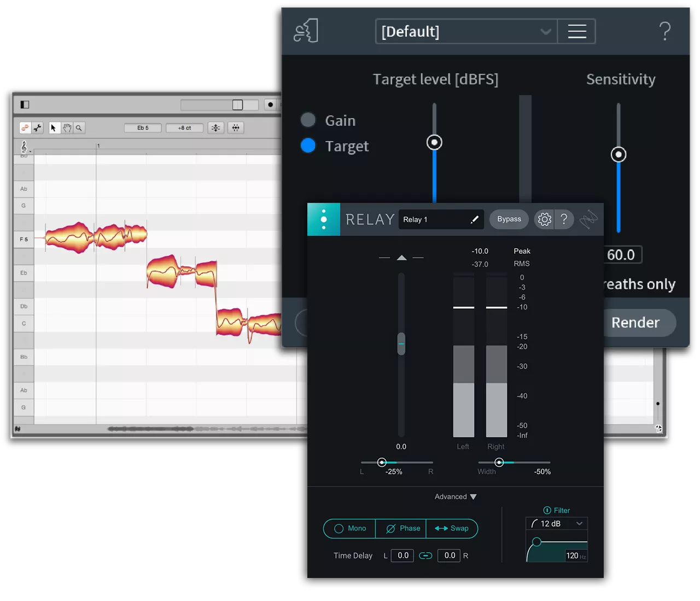Click the bar 1 marker on Melodyne ruler
Viewport: 700px width, 601px height.
[x=98, y=146]
